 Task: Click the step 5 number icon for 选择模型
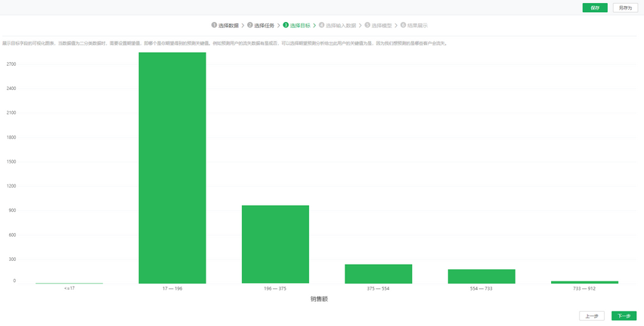[367, 25]
